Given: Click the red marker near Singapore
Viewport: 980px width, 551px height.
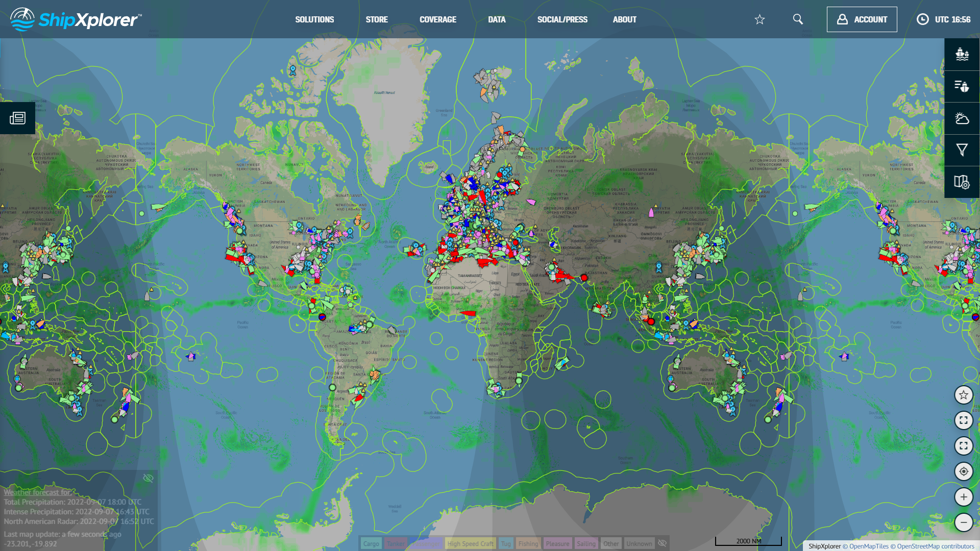Looking at the screenshot, I should [651, 321].
